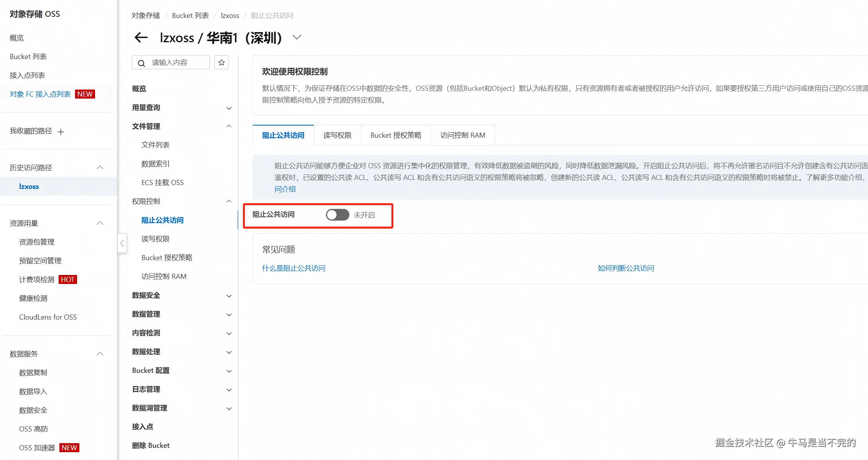Open the region dropdown chevron next to 华南1（深圳）

[297, 38]
